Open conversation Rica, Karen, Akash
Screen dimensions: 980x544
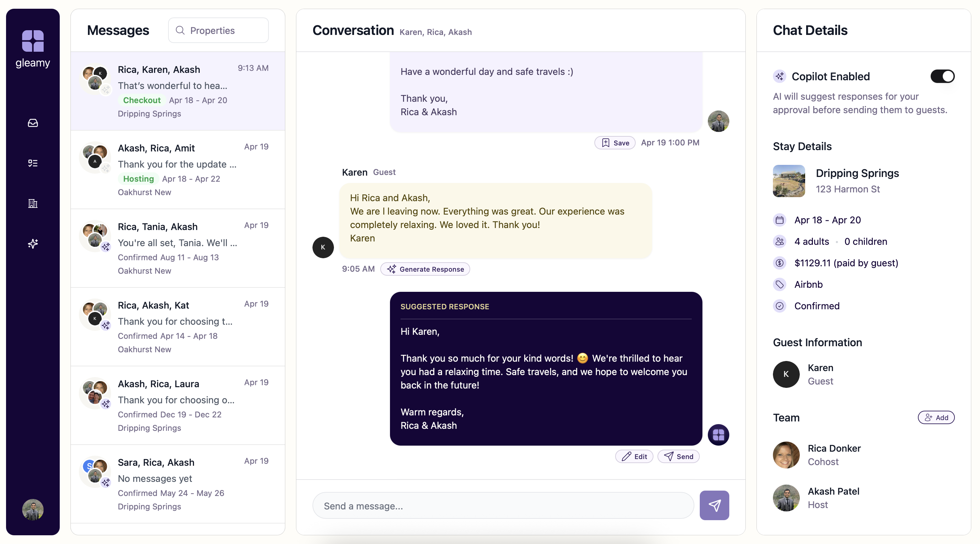[178, 91]
